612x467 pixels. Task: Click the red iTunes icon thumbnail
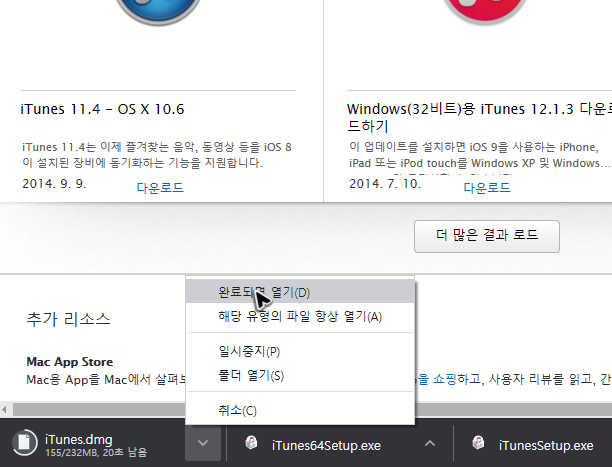point(486,10)
